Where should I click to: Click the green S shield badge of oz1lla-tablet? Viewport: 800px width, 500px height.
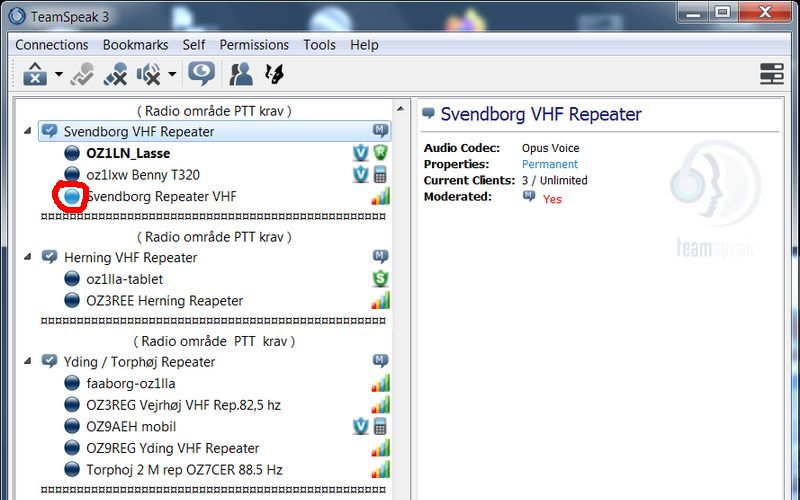point(380,279)
